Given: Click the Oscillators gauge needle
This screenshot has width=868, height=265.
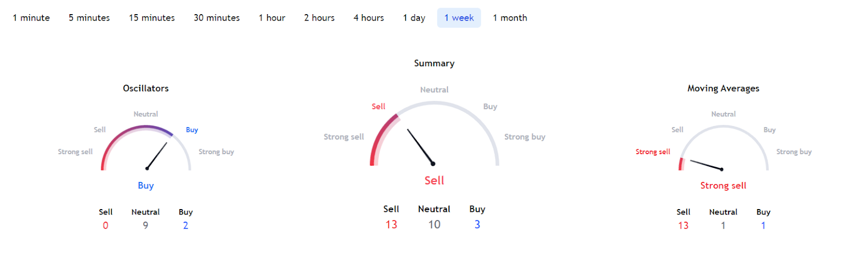Looking at the screenshot, I should click(157, 155).
